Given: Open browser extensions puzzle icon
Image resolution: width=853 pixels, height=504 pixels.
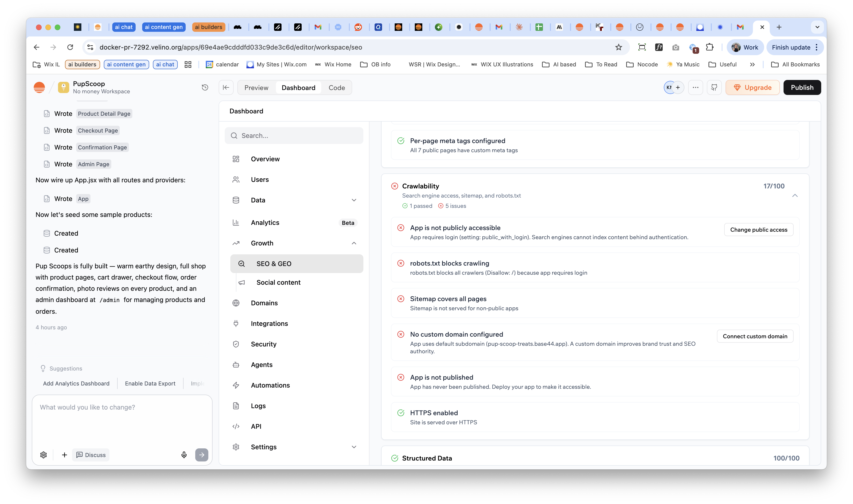Looking at the screenshot, I should coord(710,47).
